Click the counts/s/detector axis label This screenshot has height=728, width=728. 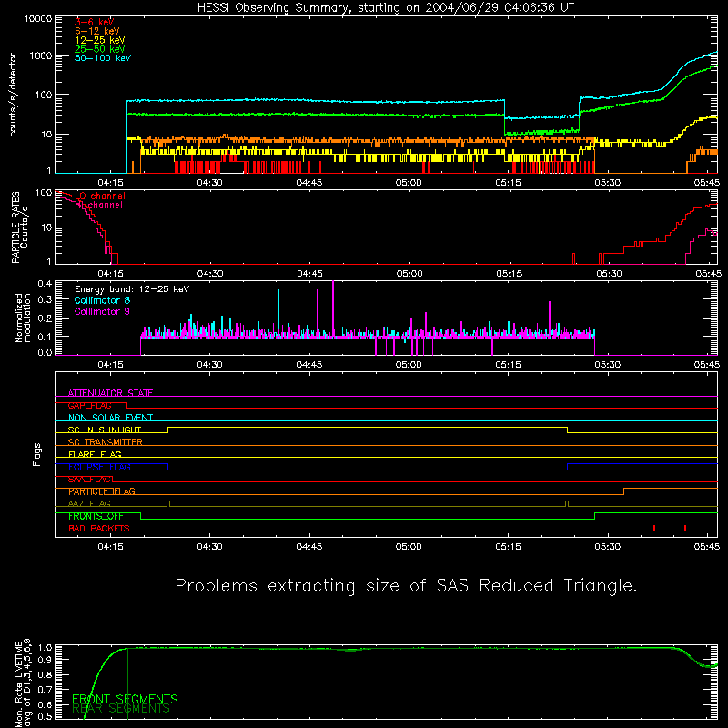click(13, 95)
